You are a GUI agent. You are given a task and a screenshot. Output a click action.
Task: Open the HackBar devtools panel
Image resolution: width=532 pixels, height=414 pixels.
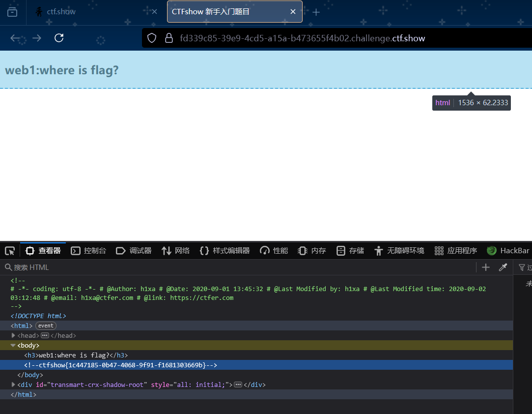click(x=507, y=251)
